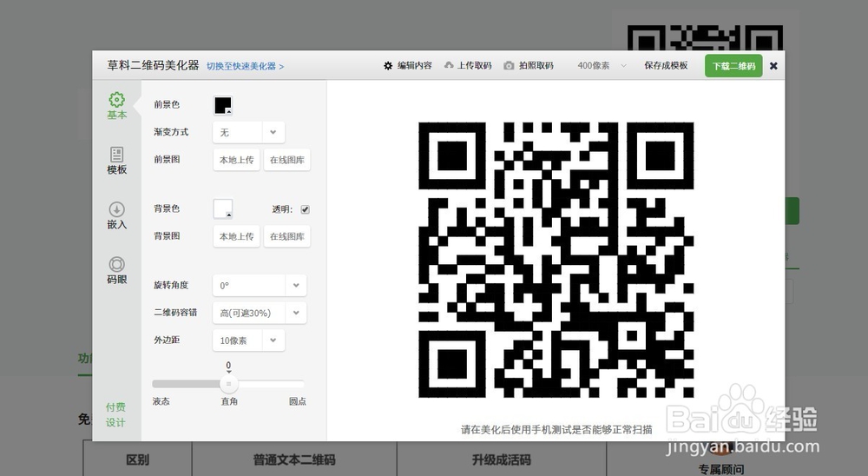Open the 基本 settings tab
The width and height of the screenshot is (868, 476).
(x=117, y=106)
